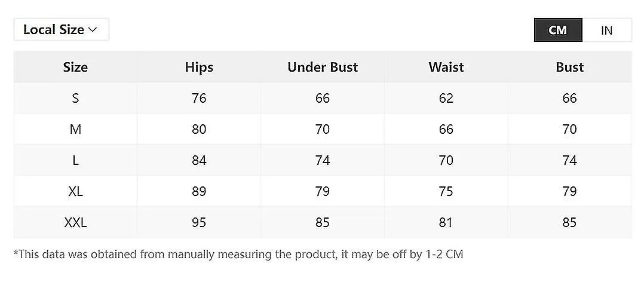This screenshot has width=644, height=285.
Task: Select the Bust column header
Action: coord(570,67)
